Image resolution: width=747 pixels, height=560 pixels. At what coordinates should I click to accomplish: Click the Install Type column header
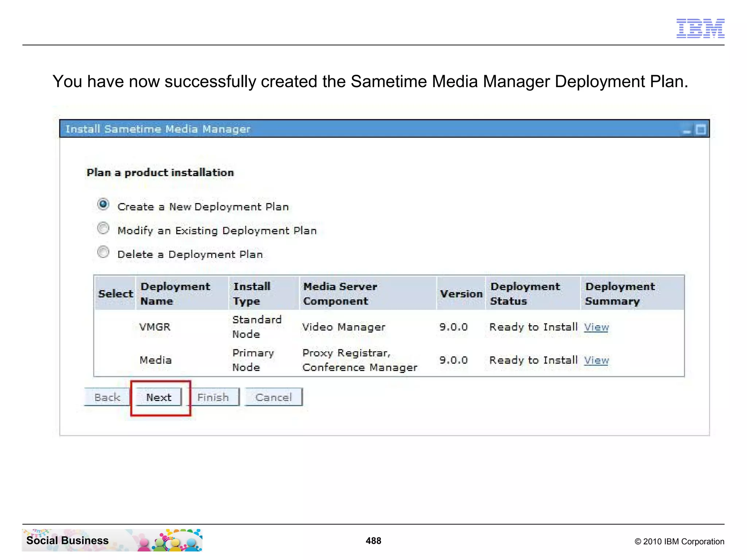point(264,293)
